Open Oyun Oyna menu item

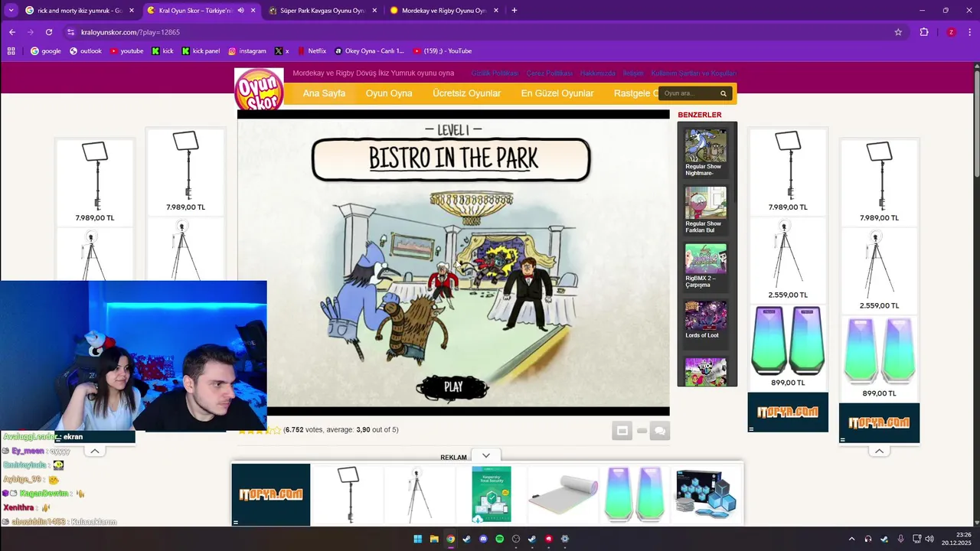coord(389,93)
